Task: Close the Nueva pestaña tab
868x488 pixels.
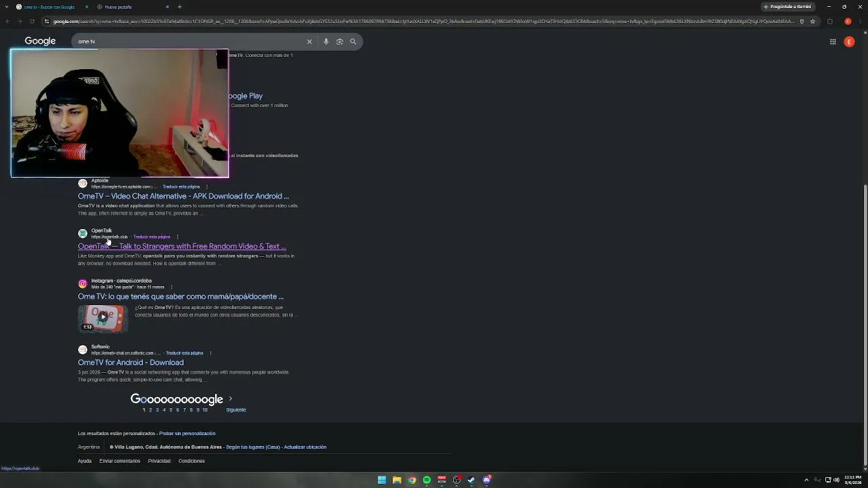Action: tap(167, 7)
